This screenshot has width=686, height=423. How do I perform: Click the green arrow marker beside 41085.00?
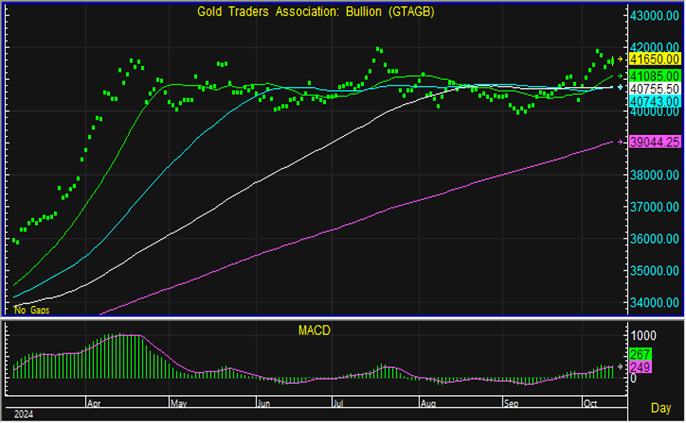click(622, 75)
